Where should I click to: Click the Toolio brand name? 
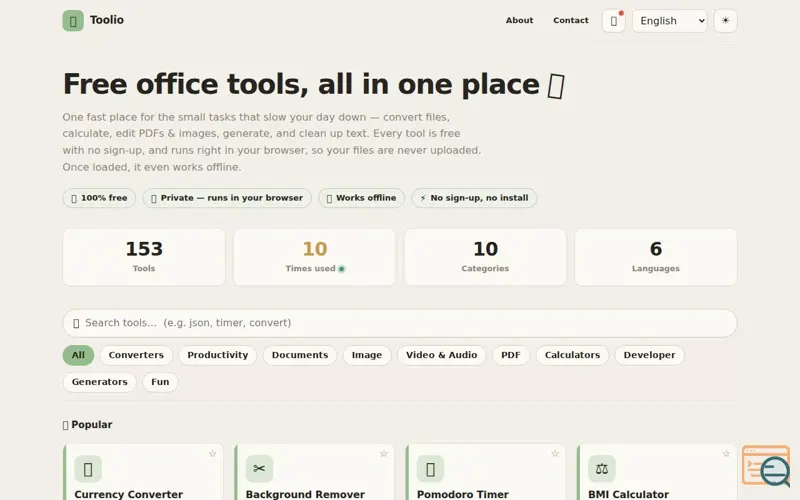click(x=107, y=20)
